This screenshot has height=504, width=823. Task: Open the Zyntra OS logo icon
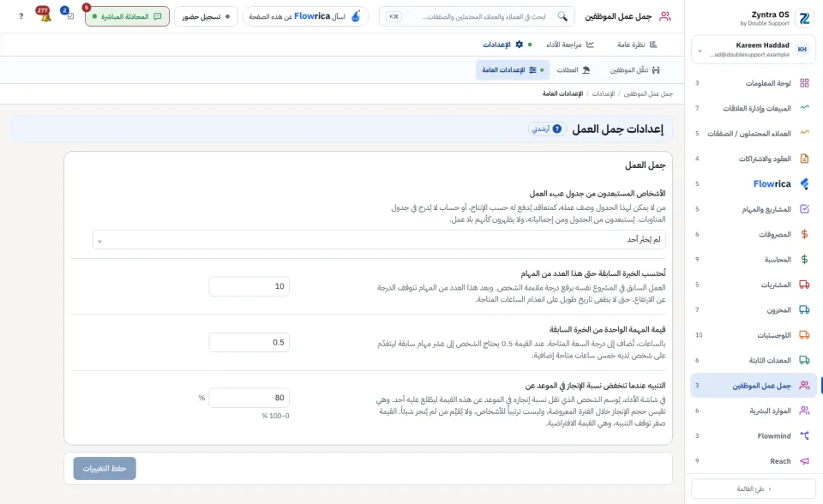click(x=804, y=18)
